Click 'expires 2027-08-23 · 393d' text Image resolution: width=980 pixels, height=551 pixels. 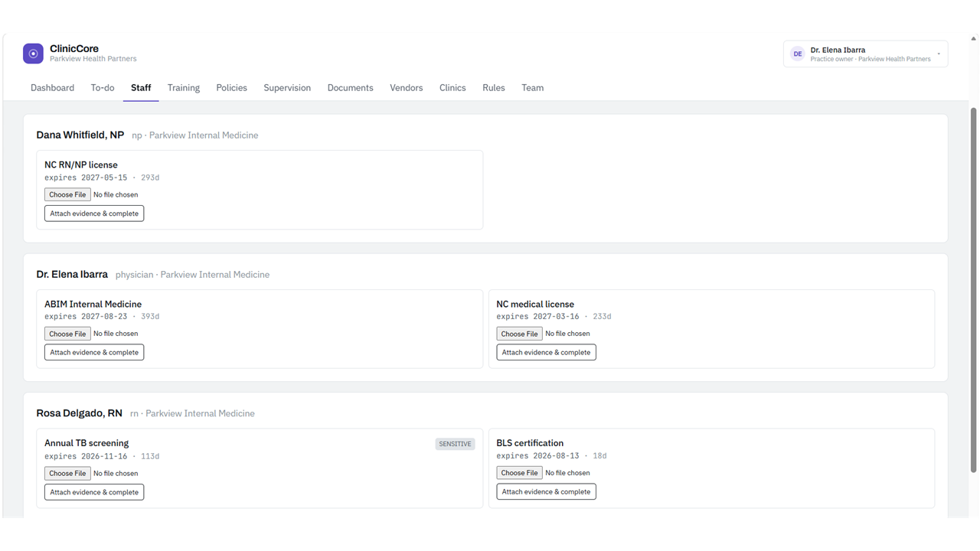click(x=102, y=316)
